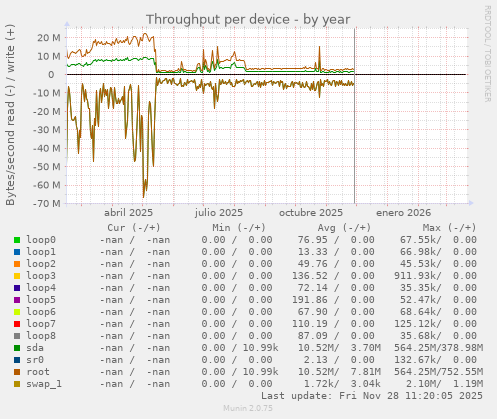The height and width of the screenshot is (419, 497).
Task: Select the loop2 legend label
Action: 41,264
